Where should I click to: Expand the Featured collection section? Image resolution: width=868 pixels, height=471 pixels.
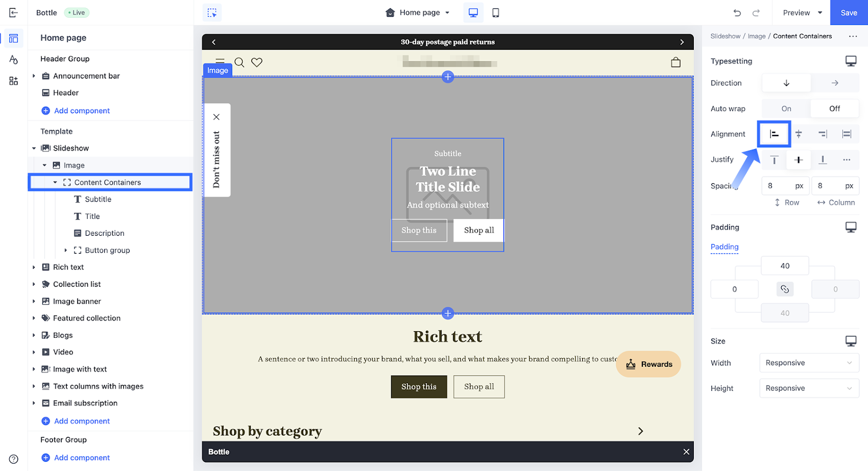34,318
